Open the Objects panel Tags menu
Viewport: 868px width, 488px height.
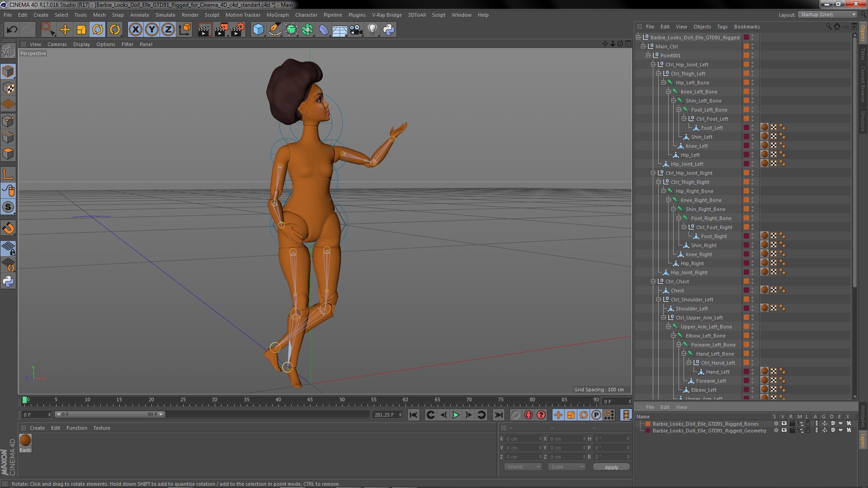722,27
